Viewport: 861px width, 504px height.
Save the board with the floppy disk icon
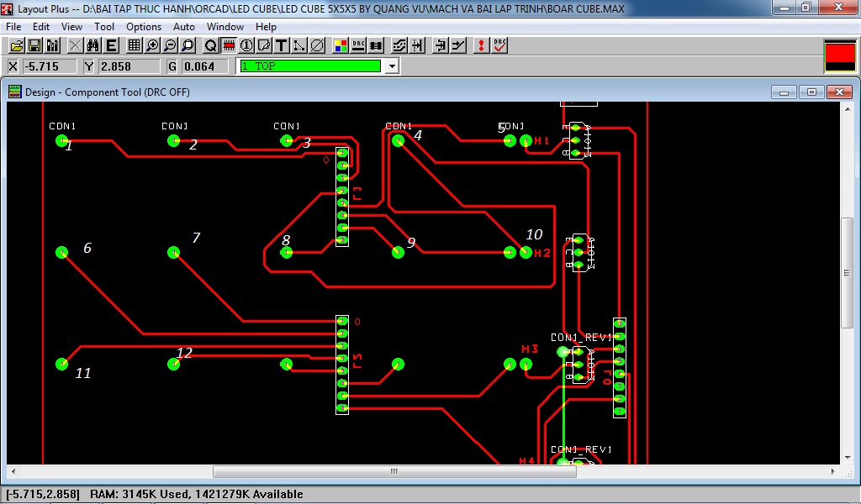pos(34,45)
